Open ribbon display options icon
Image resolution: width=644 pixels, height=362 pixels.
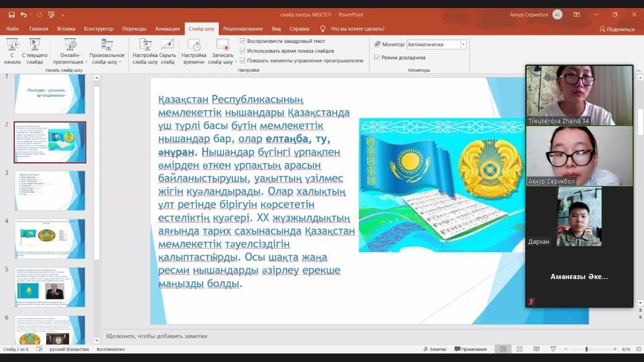tap(577, 15)
